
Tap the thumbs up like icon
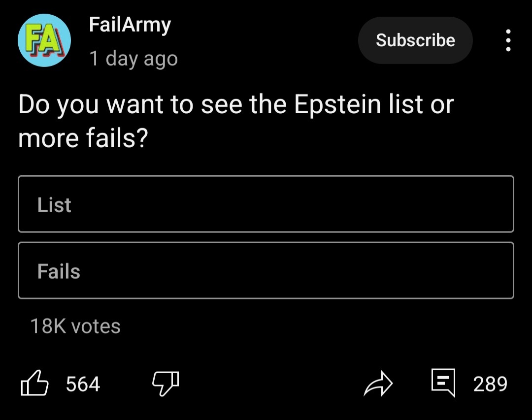click(x=34, y=384)
